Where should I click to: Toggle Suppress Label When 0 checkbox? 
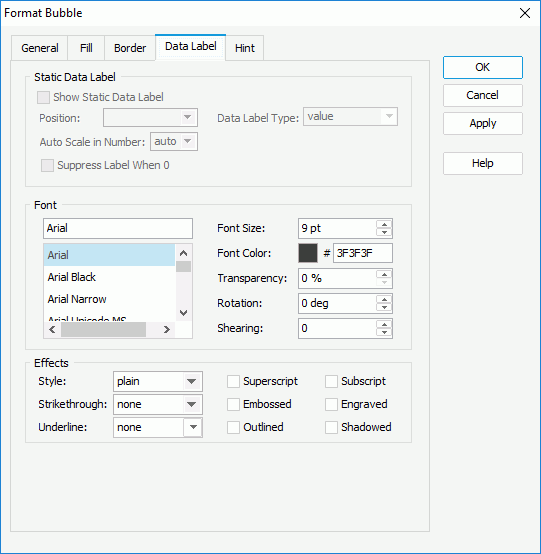pos(47,165)
